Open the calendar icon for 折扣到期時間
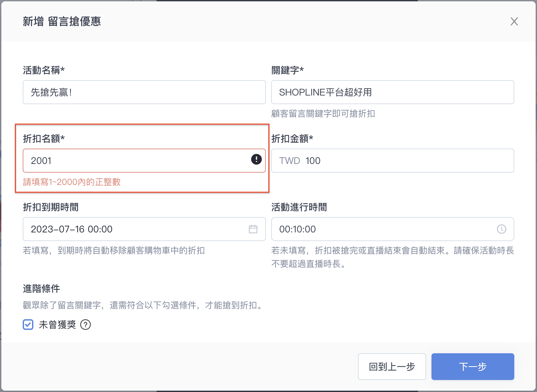The width and height of the screenshot is (537, 392). click(253, 229)
